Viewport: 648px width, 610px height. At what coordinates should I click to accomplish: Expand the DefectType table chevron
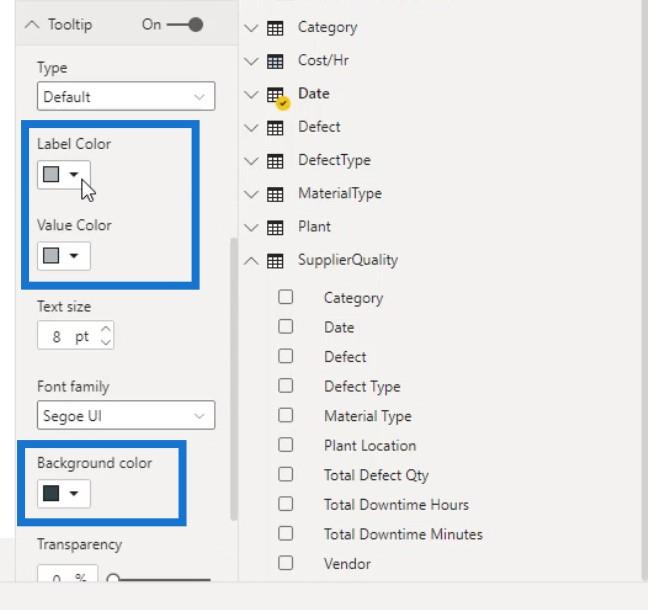pos(251,161)
